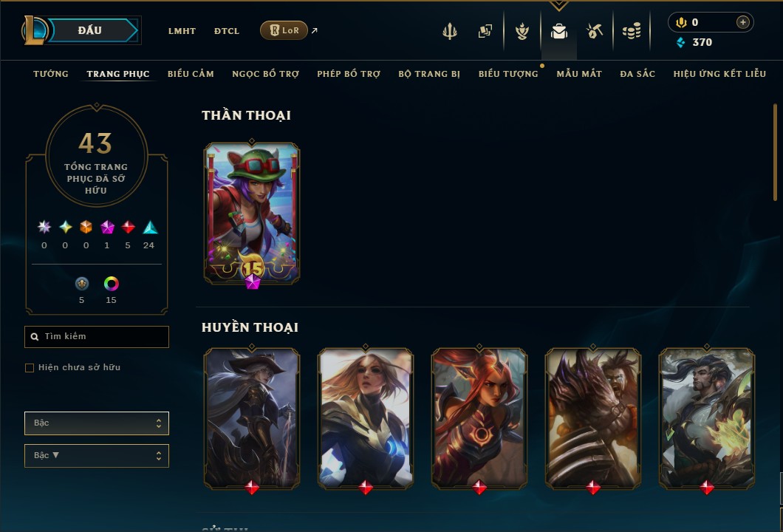Viewport: 783px width, 532px height.
Task: Tick 'Hiện chưa sở hữu' checkbox
Action: click(x=30, y=368)
